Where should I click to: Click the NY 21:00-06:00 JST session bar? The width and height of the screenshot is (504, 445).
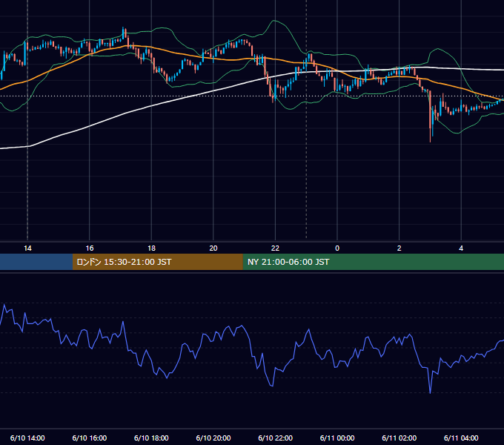(373, 262)
